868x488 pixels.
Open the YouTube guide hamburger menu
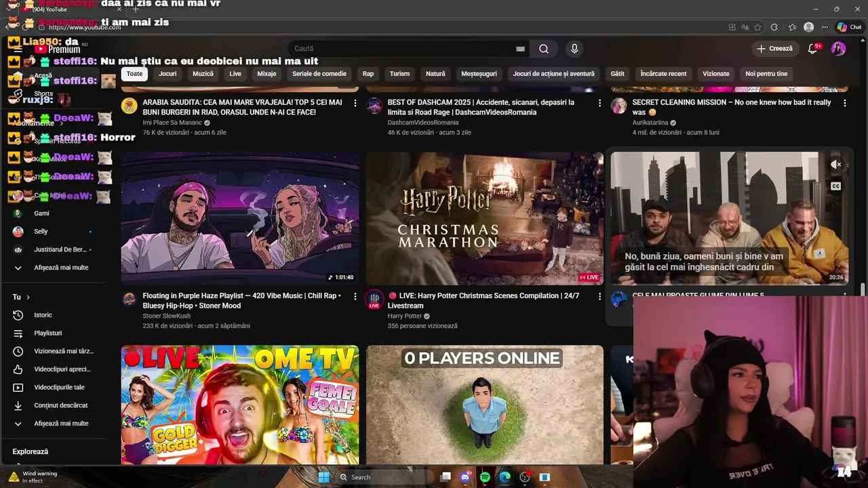click(x=18, y=49)
